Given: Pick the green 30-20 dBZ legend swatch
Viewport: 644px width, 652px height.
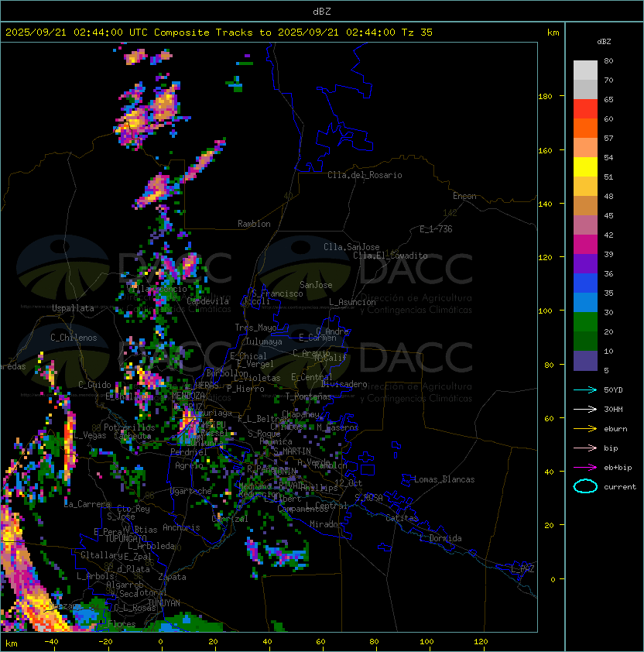Looking at the screenshot, I should (585, 322).
